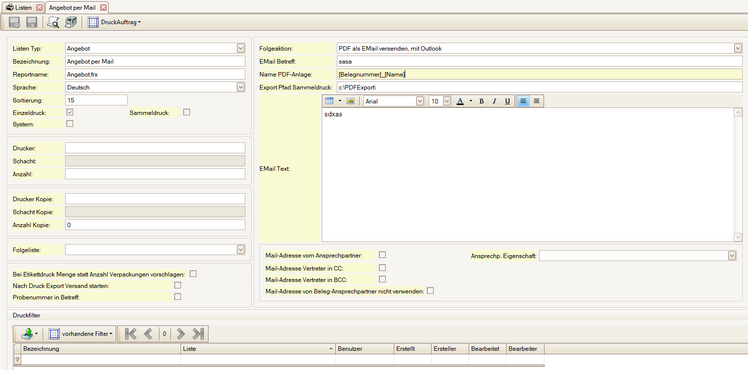This screenshot has height=370, width=748.
Task: Toggle underline formatting in the email text
Action: [x=507, y=101]
